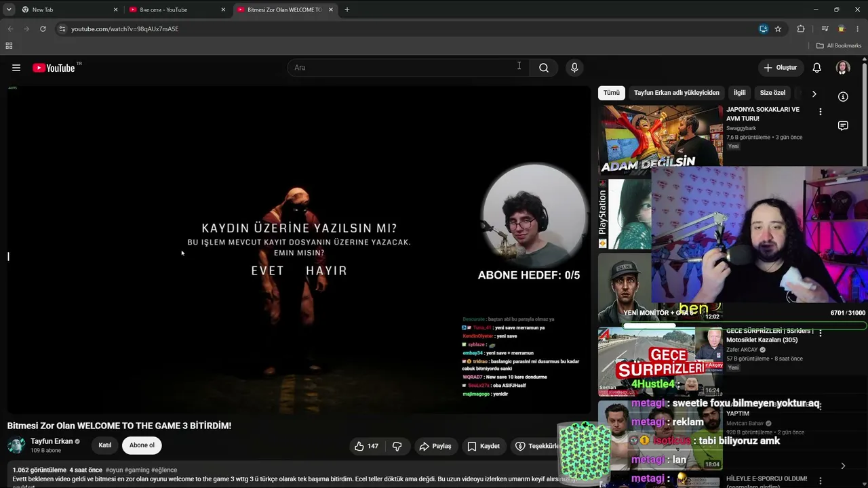Show more filter chips with the right chevron

(x=814, y=94)
